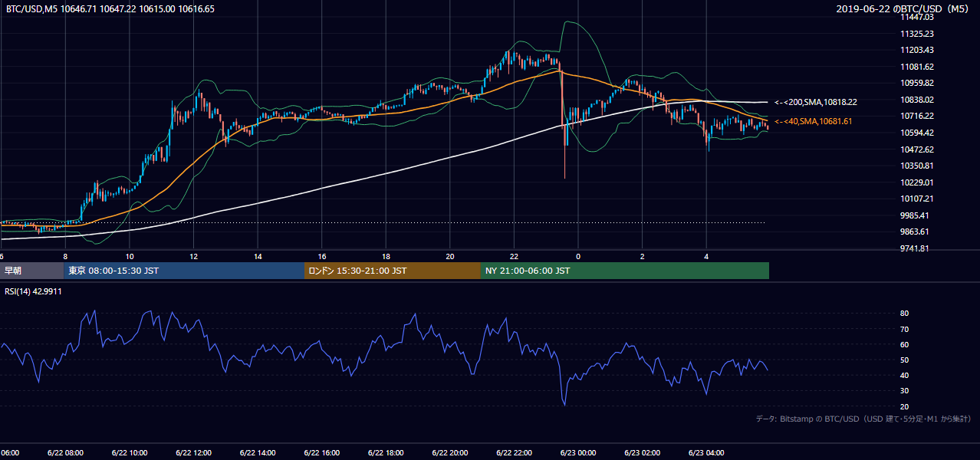Click the 6/23 02:00 date label
This screenshot has height=460, width=980.
[642, 453]
